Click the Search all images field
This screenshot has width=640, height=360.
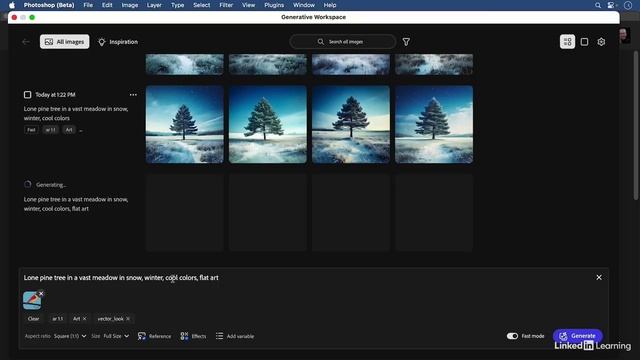[x=342, y=42]
